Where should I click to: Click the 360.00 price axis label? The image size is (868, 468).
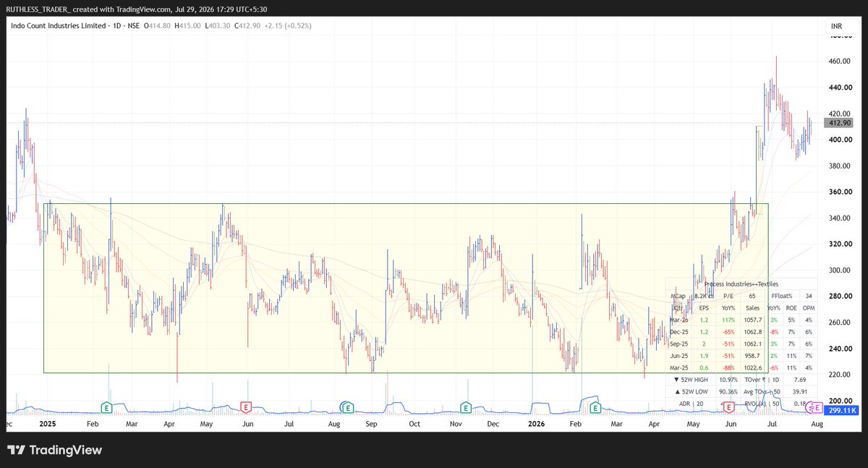coord(839,192)
